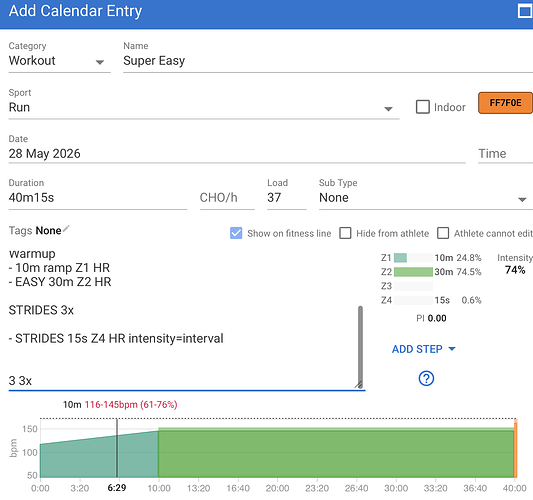Click the Name field Super Easy
This screenshot has width=533, height=500.
(x=328, y=61)
